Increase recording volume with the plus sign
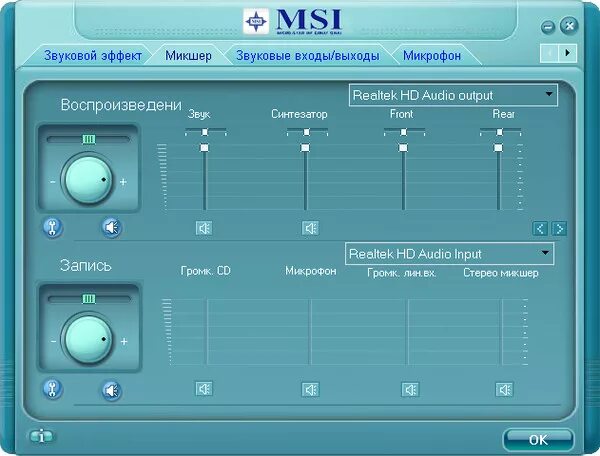The image size is (600, 456). 124,342
